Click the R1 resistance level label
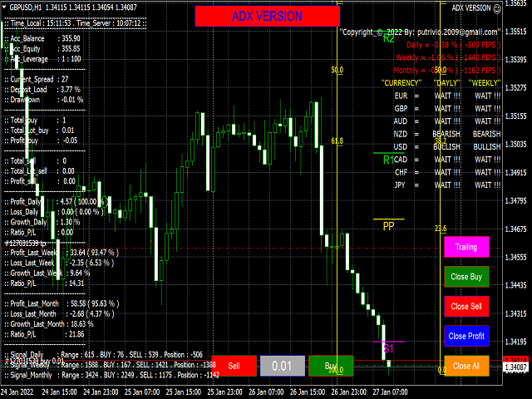Viewport: 532px width, 399px height. pyautogui.click(x=388, y=160)
